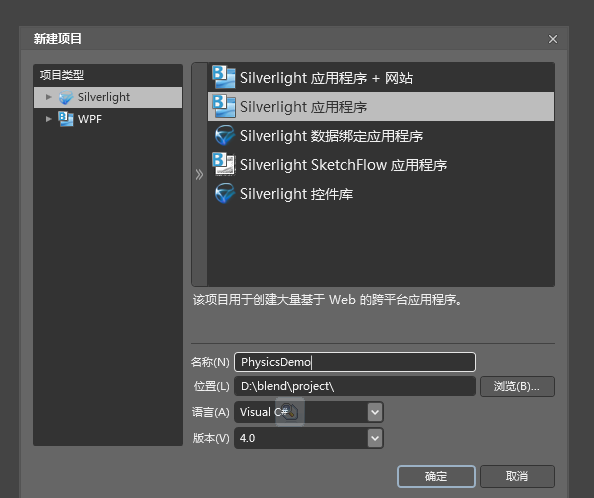Click the 浏览(B)... browse button
Screen dimensions: 594x498
point(517,386)
